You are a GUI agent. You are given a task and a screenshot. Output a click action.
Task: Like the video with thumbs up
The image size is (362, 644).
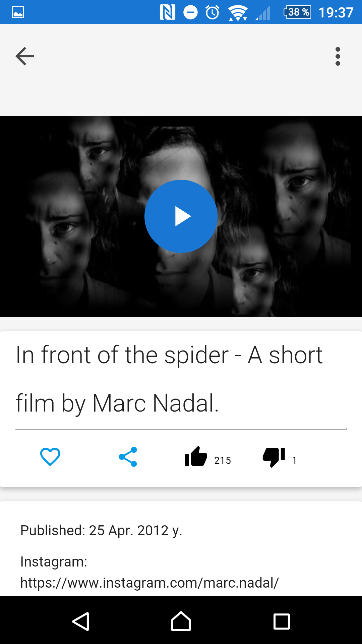coord(196,457)
